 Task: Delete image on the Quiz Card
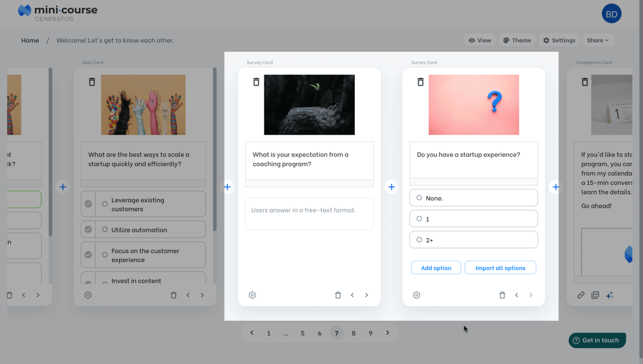click(92, 82)
